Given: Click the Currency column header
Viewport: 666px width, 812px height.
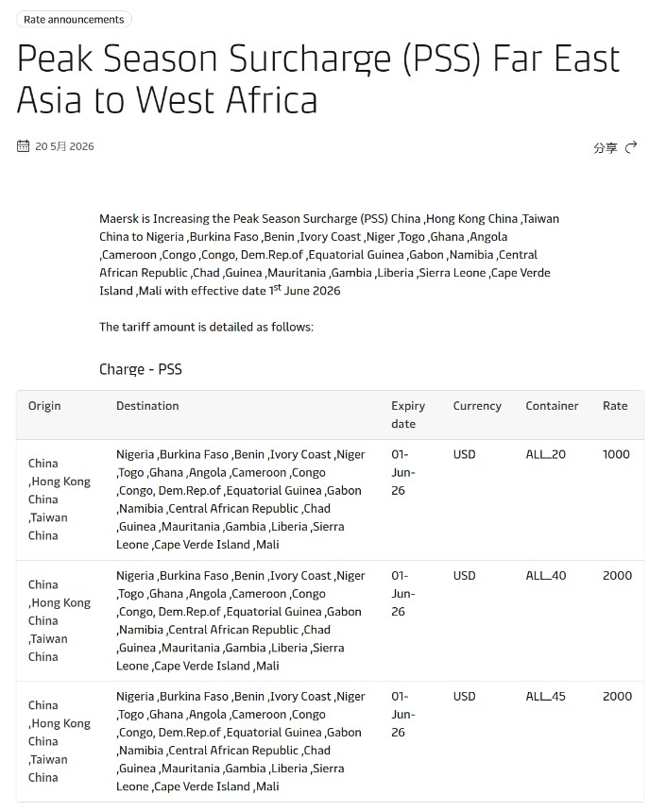Looking at the screenshot, I should 477,406.
